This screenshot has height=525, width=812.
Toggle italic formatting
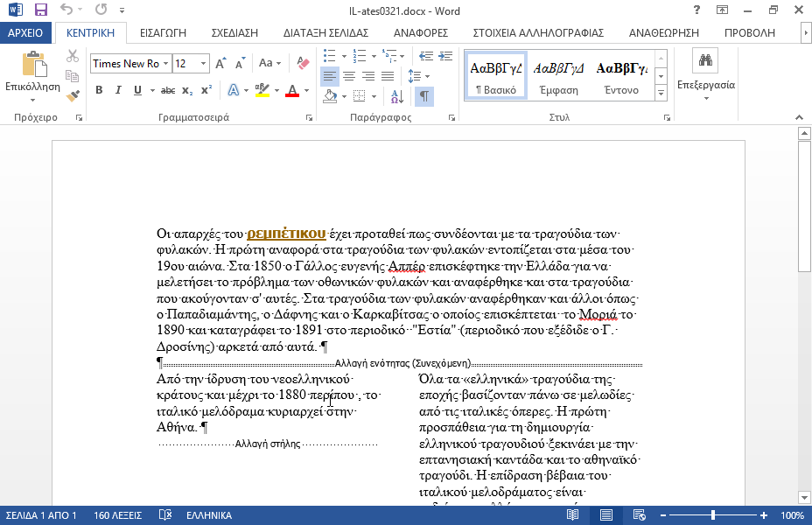click(118, 91)
